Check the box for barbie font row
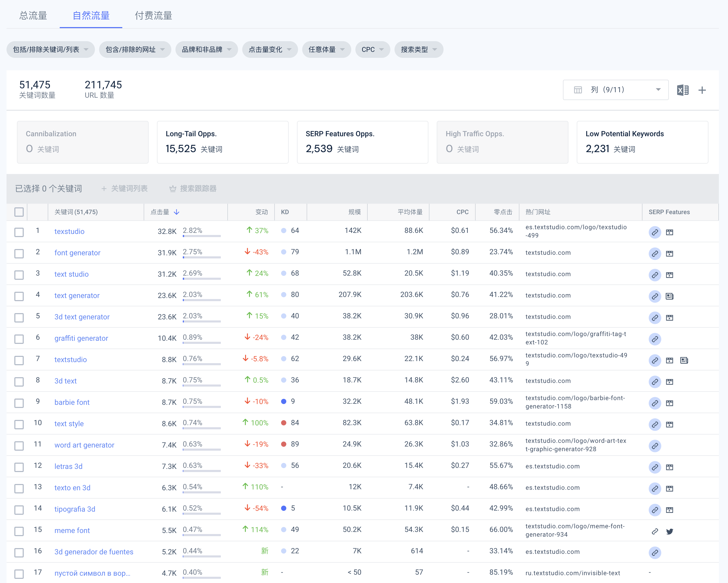Image resolution: width=728 pixels, height=583 pixels. [19, 403]
